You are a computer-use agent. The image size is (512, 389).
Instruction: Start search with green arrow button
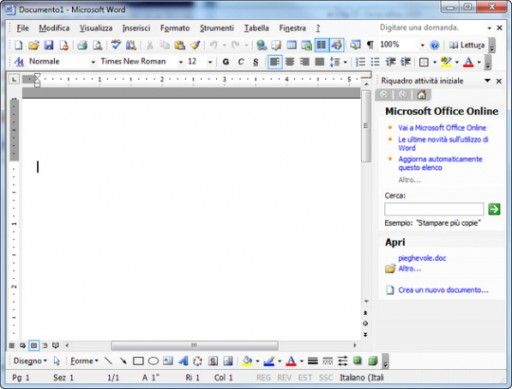tap(494, 209)
